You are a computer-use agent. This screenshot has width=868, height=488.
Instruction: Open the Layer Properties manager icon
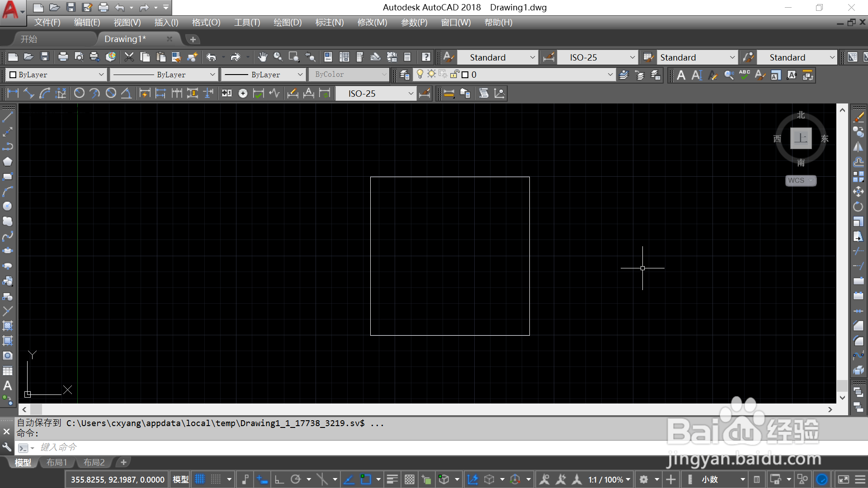click(405, 75)
